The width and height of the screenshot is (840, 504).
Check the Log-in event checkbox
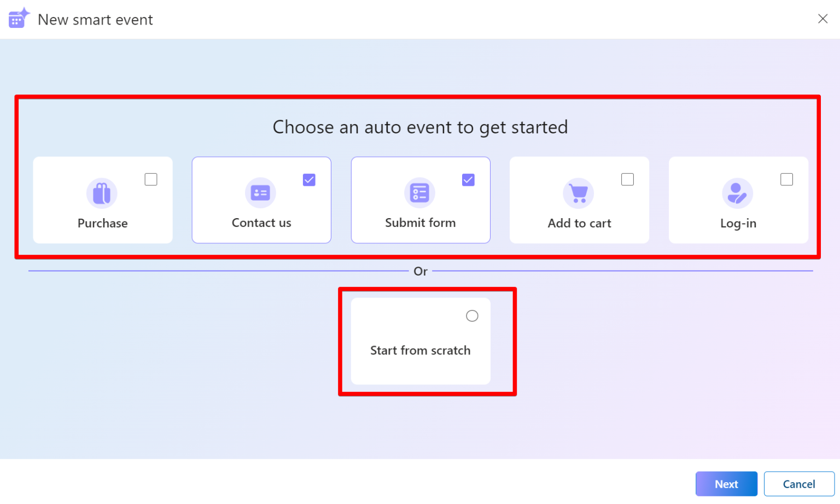tap(786, 179)
